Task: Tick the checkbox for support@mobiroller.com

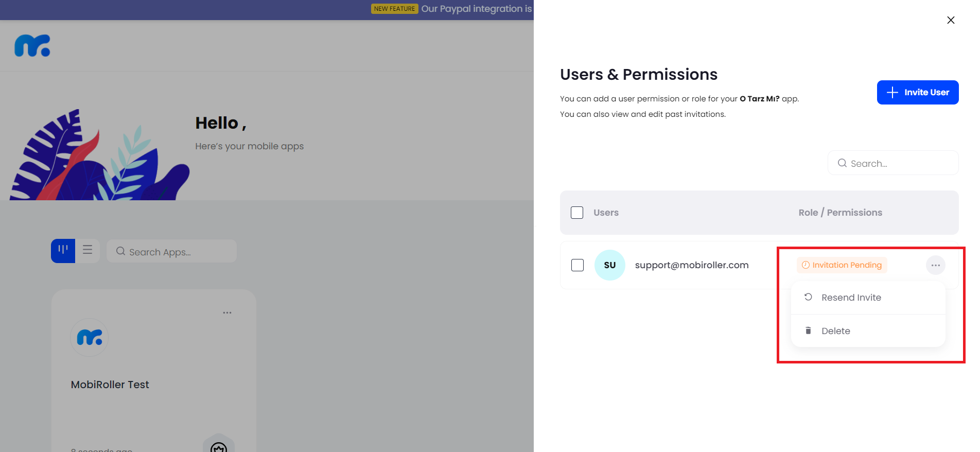Action: [x=577, y=265]
